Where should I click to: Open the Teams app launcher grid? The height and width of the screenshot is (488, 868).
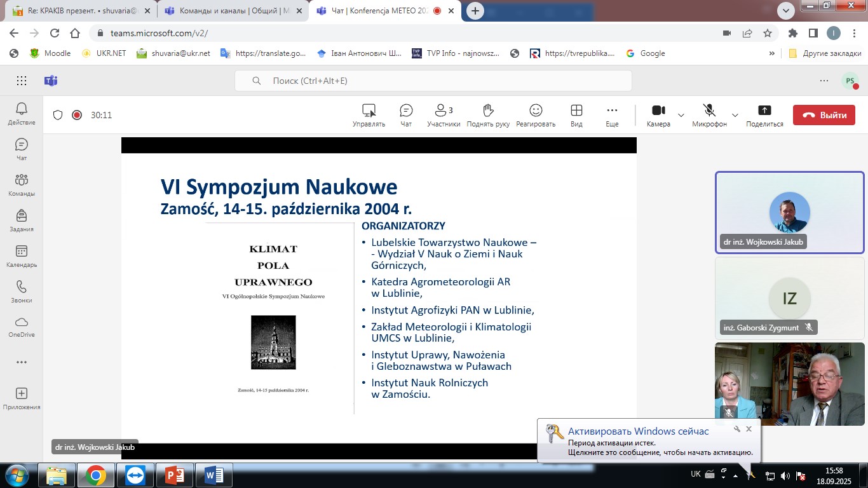click(x=22, y=81)
